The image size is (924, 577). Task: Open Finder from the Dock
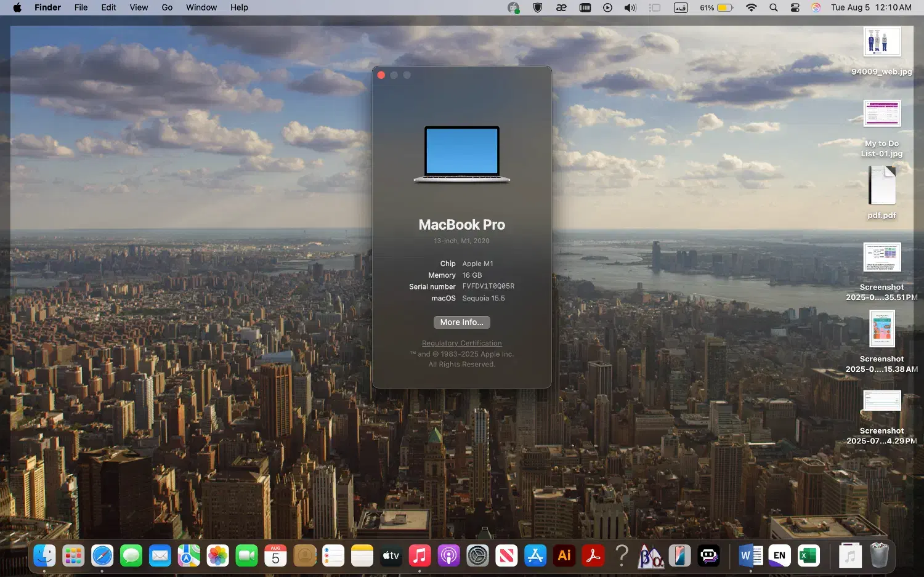point(44,556)
